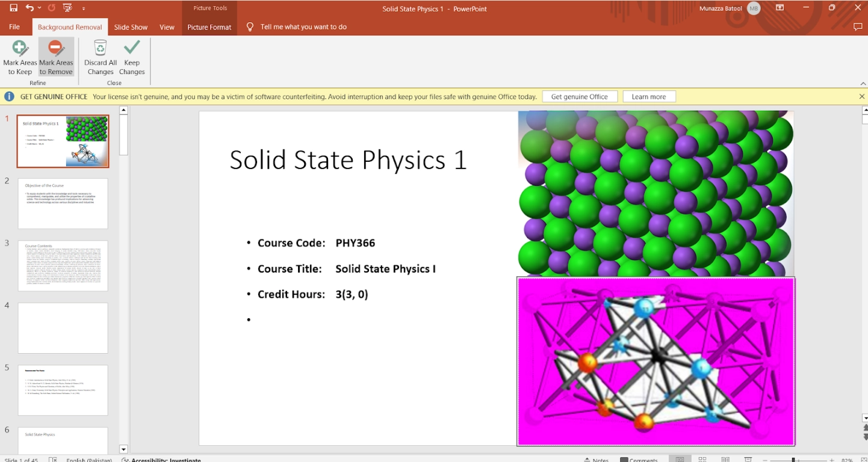
Task: Select the Mark Areas to Remove tool
Action: (56, 58)
